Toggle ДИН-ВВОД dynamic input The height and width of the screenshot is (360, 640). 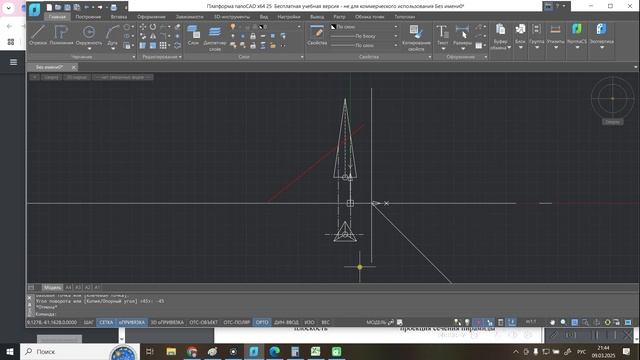[x=286, y=322]
